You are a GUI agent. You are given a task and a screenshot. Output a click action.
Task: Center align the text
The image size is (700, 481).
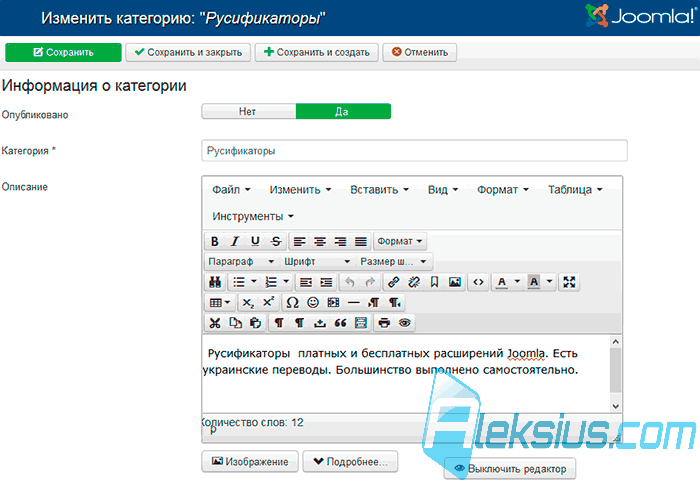coord(320,242)
